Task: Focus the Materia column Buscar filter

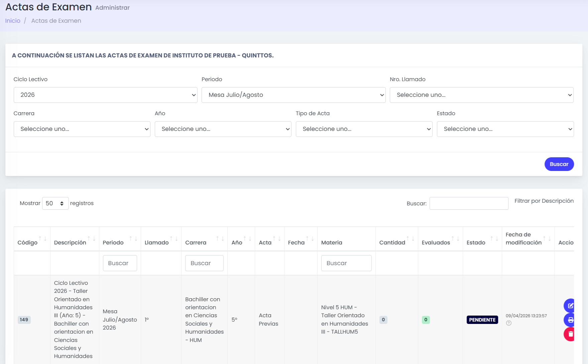Action: (346, 263)
